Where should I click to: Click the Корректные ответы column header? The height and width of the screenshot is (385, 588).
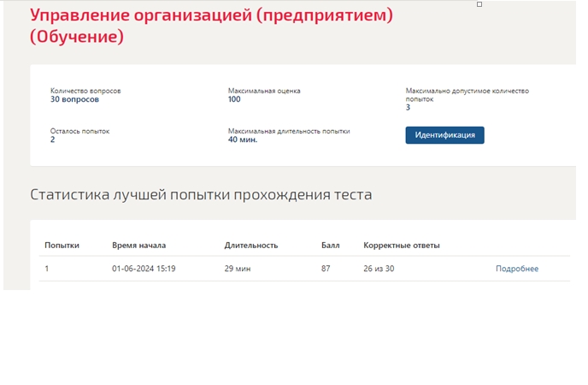click(x=401, y=246)
